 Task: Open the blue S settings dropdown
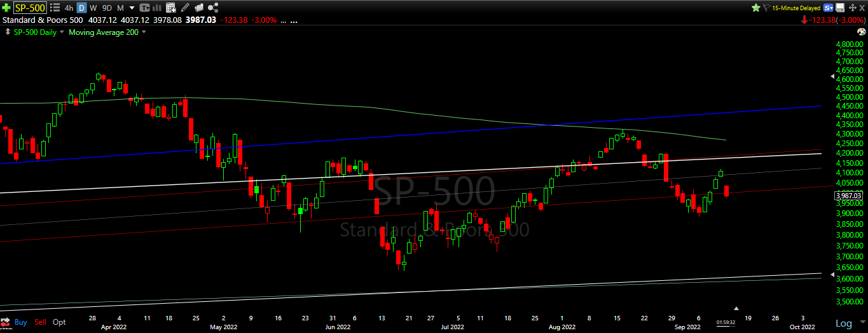[828, 8]
